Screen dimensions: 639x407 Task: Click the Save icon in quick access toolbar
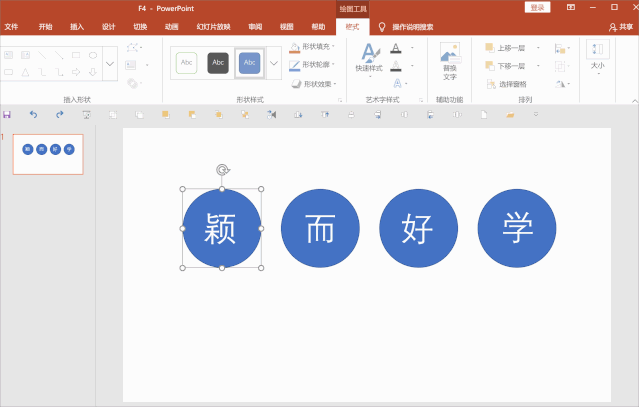pyautogui.click(x=8, y=115)
